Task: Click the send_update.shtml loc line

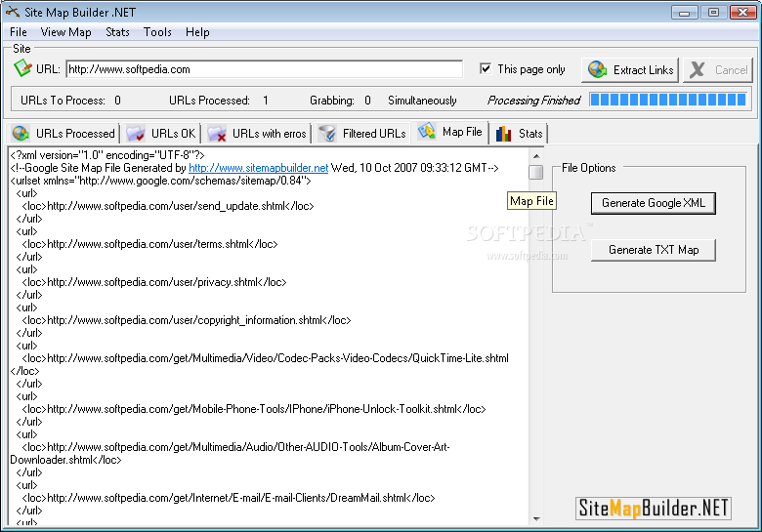Action: coord(168,206)
